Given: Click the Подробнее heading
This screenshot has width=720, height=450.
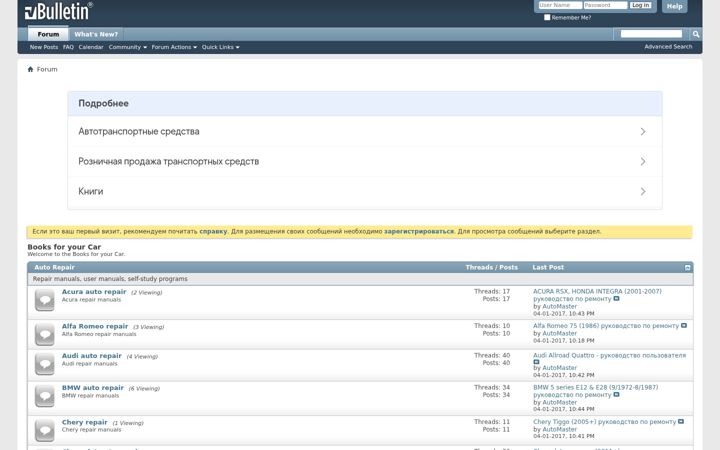Looking at the screenshot, I should tap(103, 103).
